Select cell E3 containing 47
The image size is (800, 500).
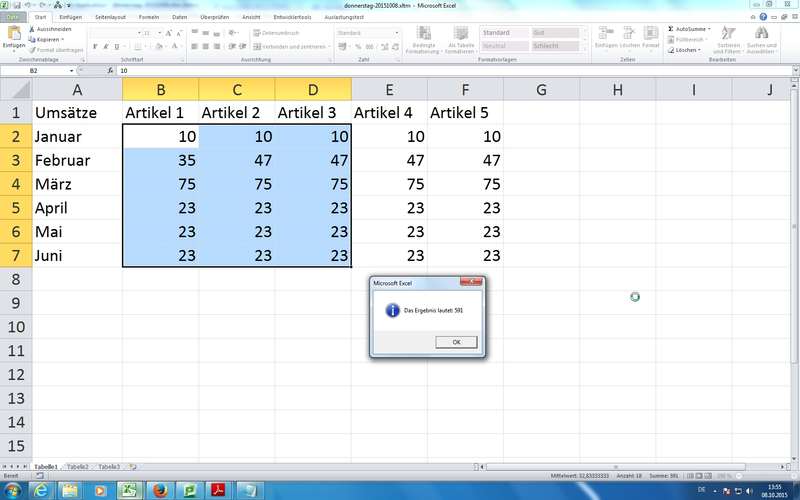390,160
